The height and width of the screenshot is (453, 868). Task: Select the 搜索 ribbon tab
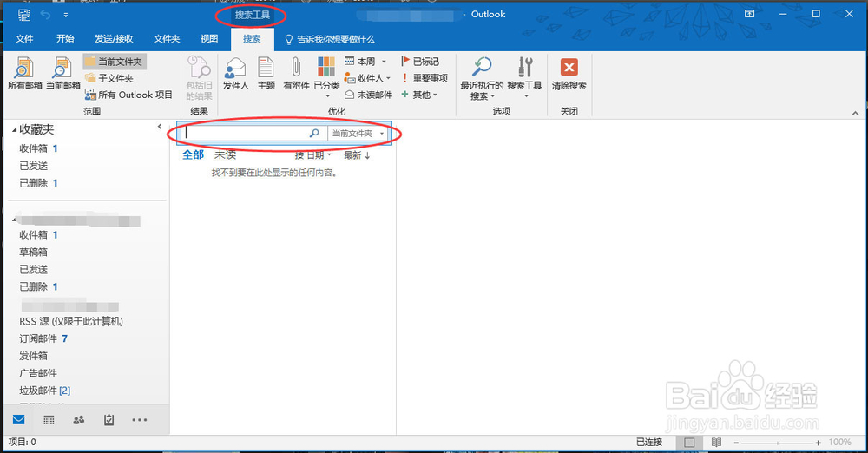point(252,39)
